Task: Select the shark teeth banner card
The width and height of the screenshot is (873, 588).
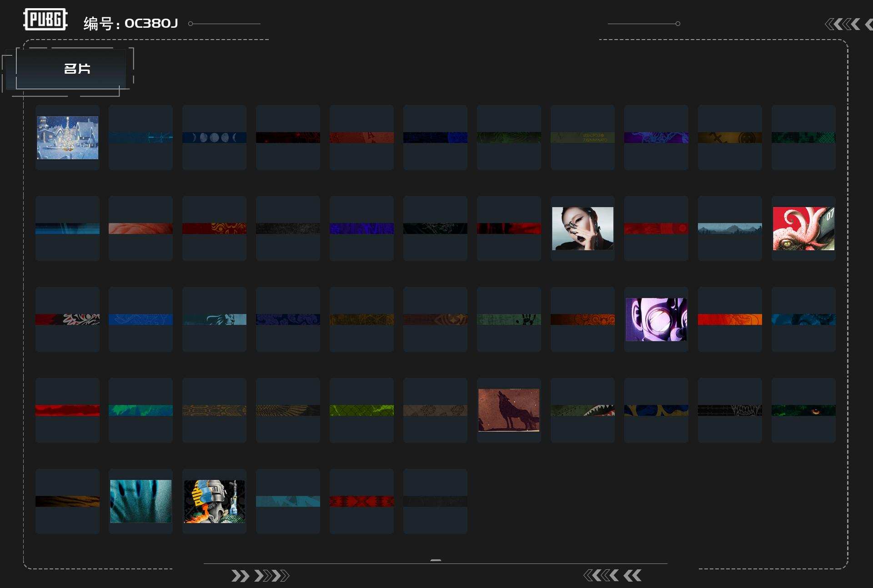Action: point(582,410)
